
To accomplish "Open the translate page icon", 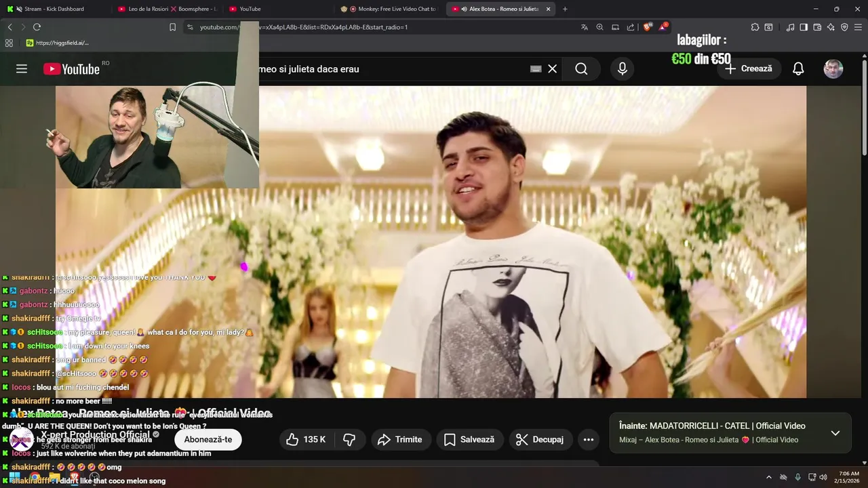I will (x=584, y=27).
